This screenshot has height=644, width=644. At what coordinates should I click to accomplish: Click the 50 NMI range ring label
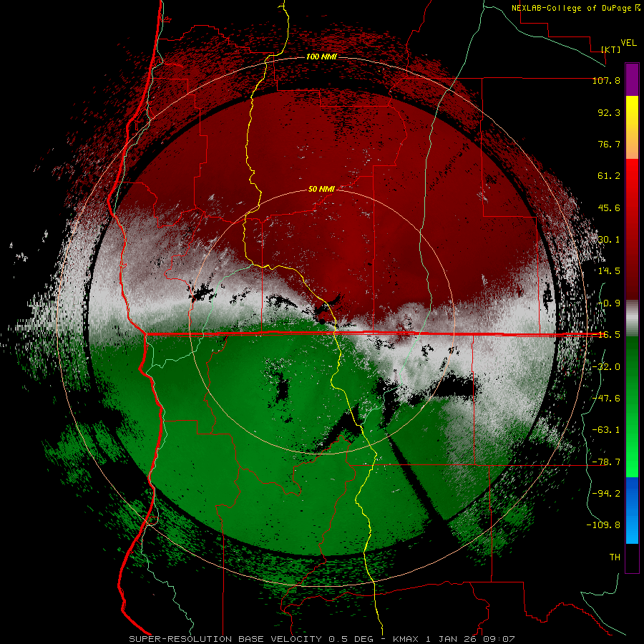[321, 189]
